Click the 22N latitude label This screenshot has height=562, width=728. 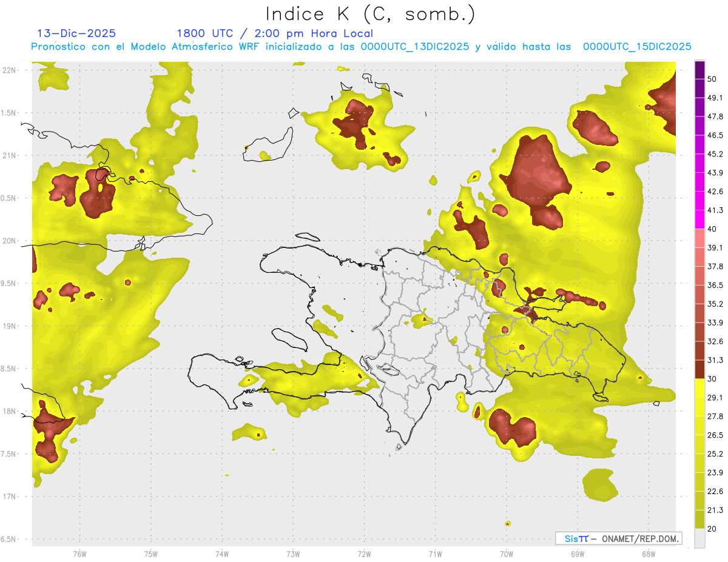tap(10, 70)
